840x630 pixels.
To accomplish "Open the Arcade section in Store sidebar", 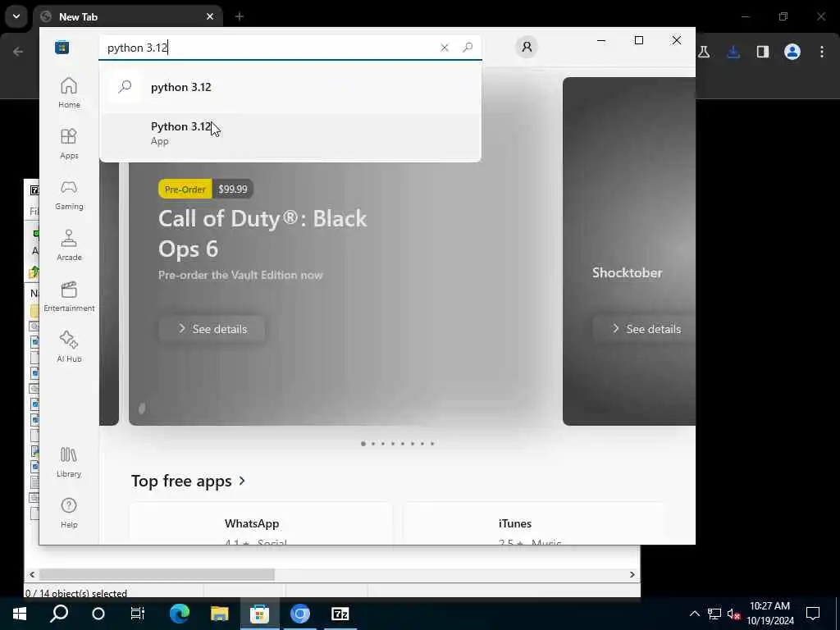I will pyautogui.click(x=69, y=245).
